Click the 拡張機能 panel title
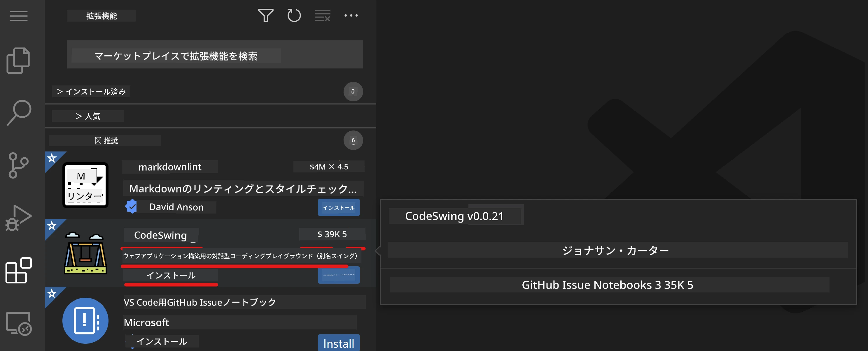Image resolution: width=868 pixels, height=351 pixels. pos(101,16)
